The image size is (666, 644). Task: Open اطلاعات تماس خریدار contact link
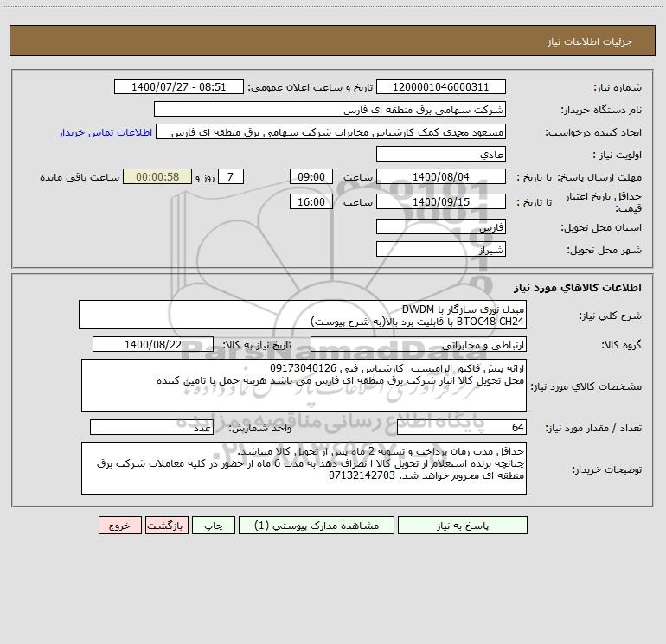(x=106, y=132)
